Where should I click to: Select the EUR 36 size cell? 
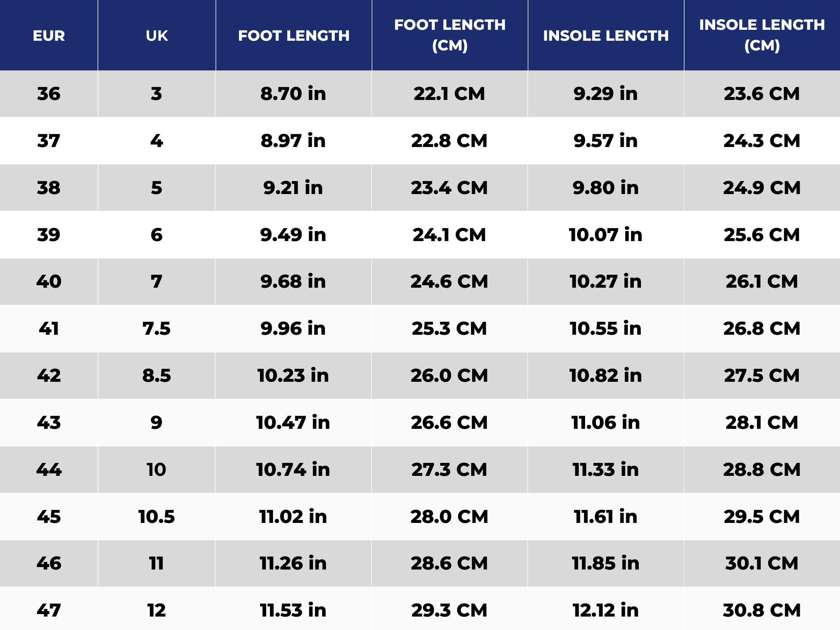pos(49,94)
